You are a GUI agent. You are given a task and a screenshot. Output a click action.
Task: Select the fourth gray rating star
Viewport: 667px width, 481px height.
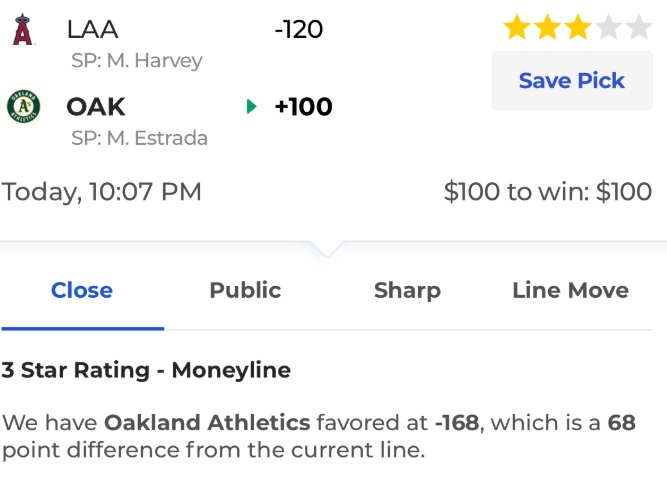(x=608, y=27)
